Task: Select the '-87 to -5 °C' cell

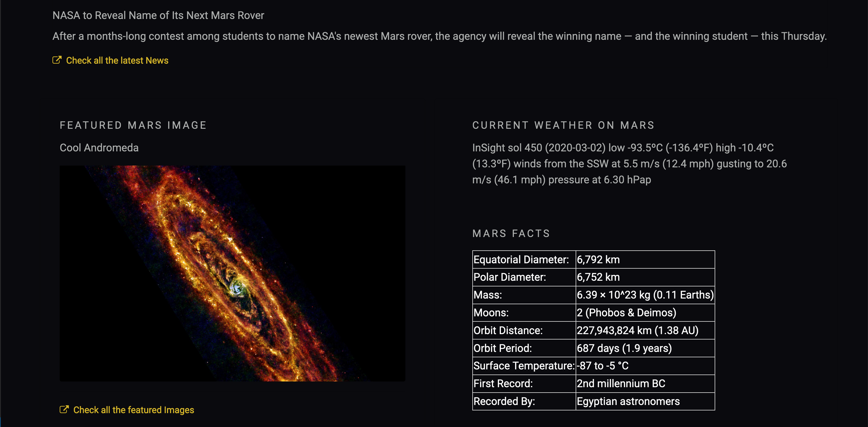Action: tap(645, 366)
